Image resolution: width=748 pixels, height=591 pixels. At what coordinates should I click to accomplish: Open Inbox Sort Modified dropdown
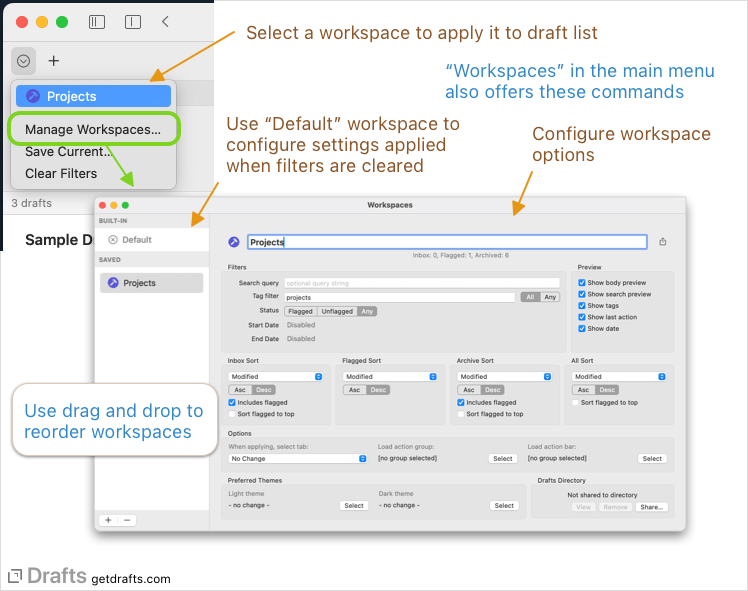click(x=276, y=377)
